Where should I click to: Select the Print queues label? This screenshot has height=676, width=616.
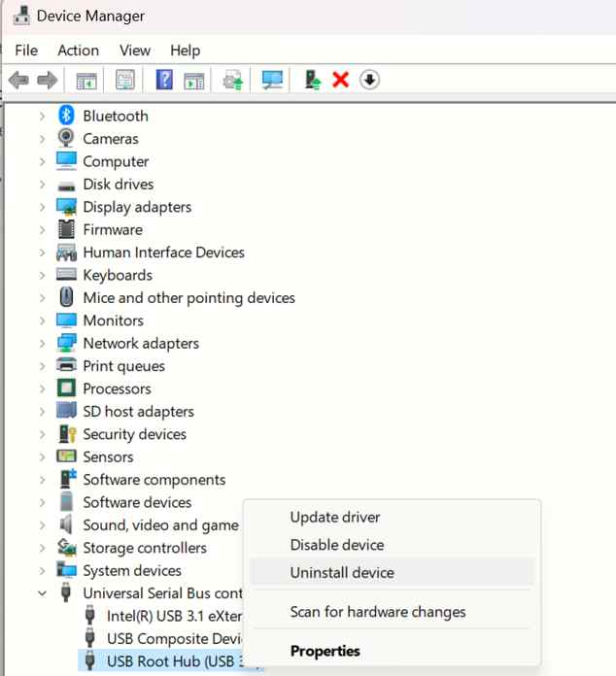pos(123,366)
